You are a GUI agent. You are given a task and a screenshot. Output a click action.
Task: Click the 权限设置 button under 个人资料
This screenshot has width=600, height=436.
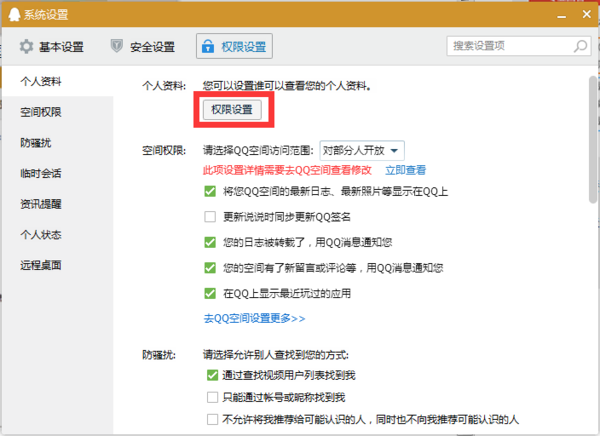[232, 110]
